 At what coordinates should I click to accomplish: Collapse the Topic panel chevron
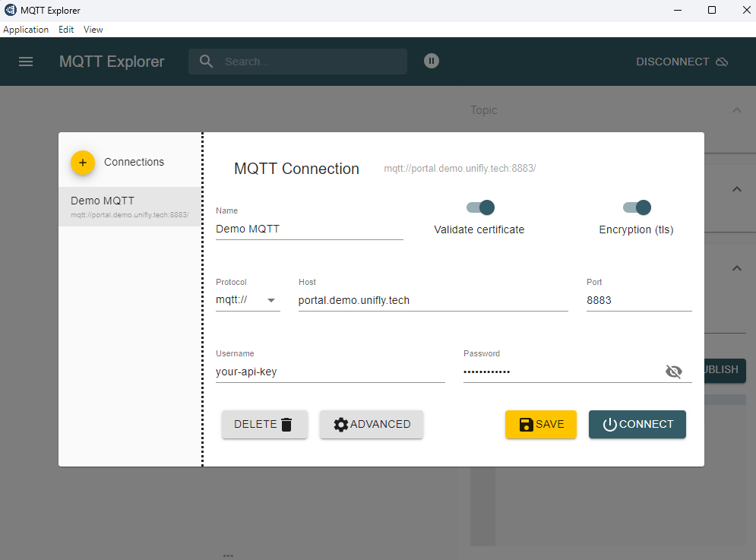click(x=736, y=110)
